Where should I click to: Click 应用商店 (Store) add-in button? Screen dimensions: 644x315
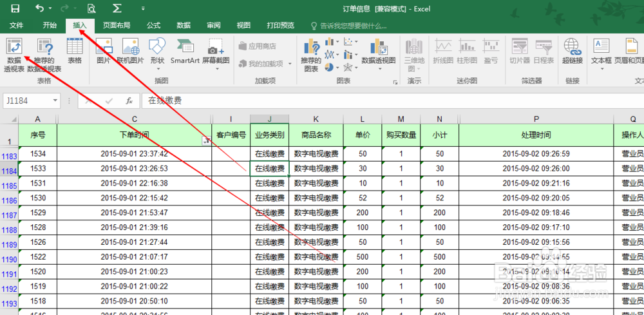pyautogui.click(x=258, y=46)
